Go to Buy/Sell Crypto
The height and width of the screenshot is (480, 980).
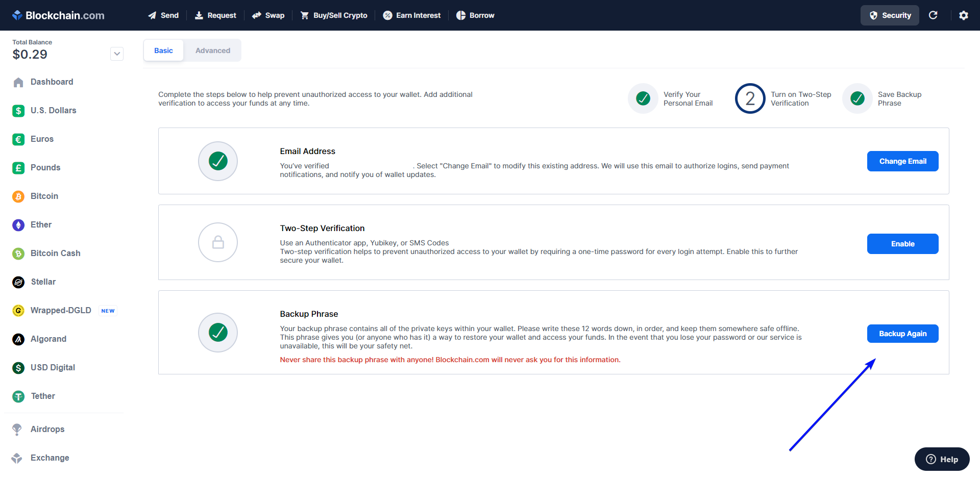(x=334, y=15)
